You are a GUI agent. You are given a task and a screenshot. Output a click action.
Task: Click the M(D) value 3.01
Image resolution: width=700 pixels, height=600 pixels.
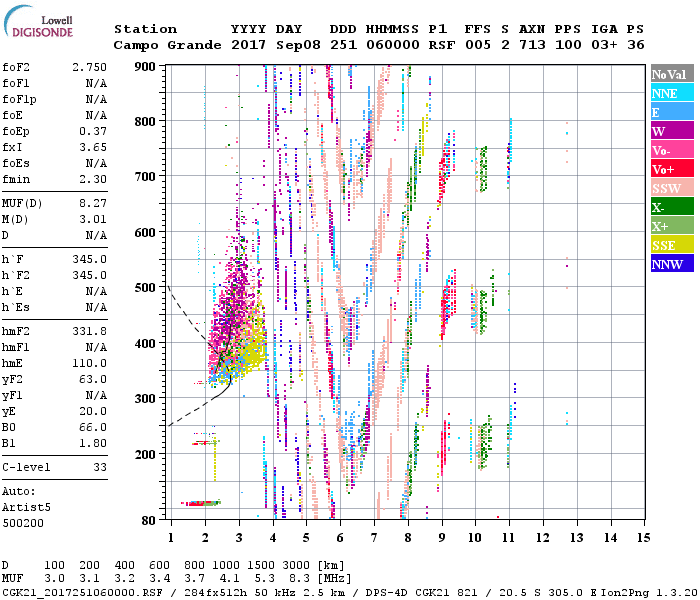[x=93, y=219]
